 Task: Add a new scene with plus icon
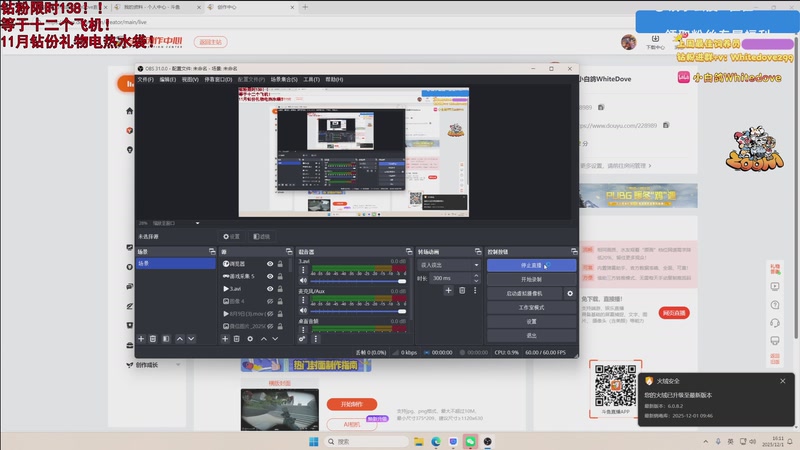click(141, 339)
